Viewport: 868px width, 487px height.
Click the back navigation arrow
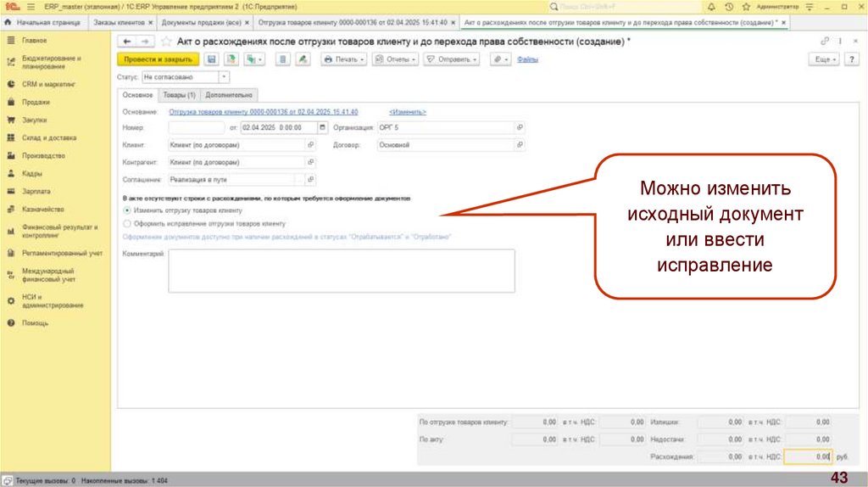coord(127,41)
